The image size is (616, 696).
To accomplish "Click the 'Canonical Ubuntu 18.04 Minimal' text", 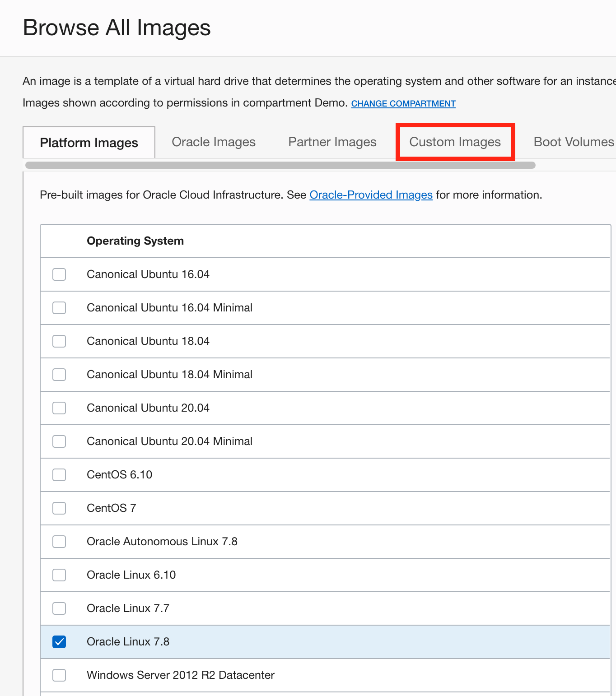I will (169, 375).
